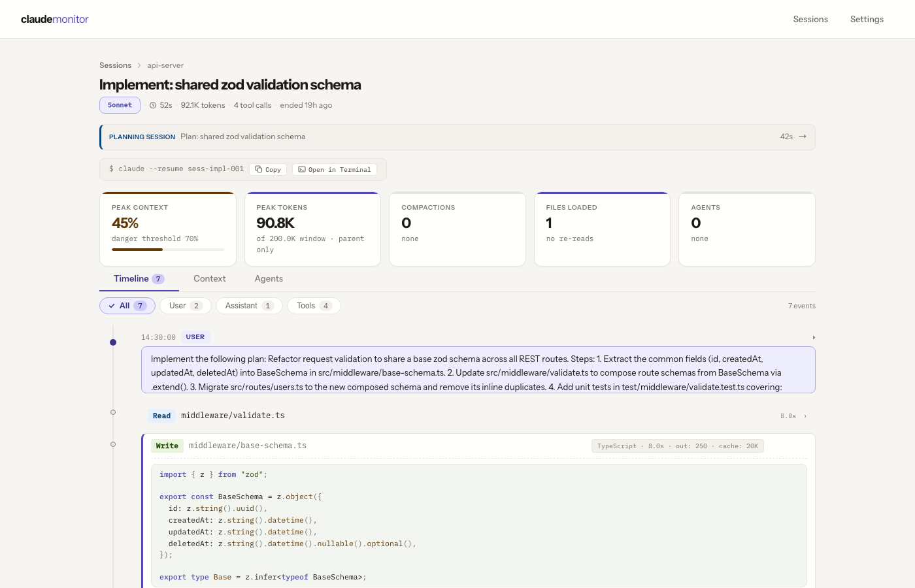Image resolution: width=915 pixels, height=588 pixels.
Task: Select the Compactions card
Action: 457,229
